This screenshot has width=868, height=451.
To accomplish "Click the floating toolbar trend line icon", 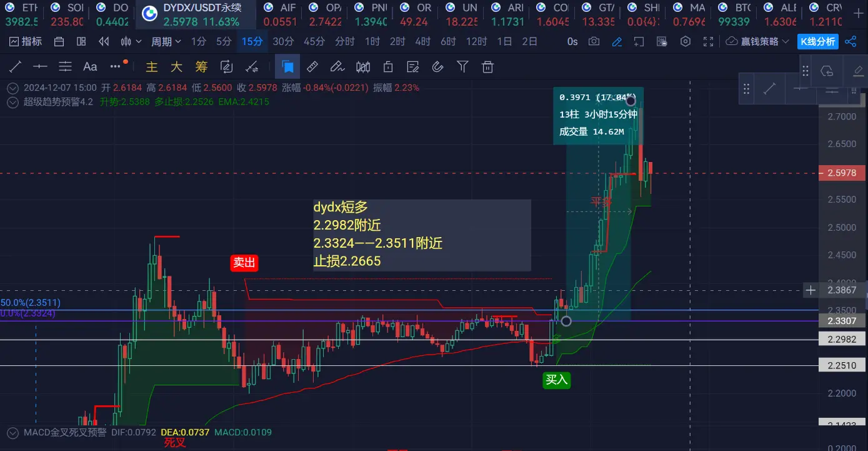I will tap(770, 89).
